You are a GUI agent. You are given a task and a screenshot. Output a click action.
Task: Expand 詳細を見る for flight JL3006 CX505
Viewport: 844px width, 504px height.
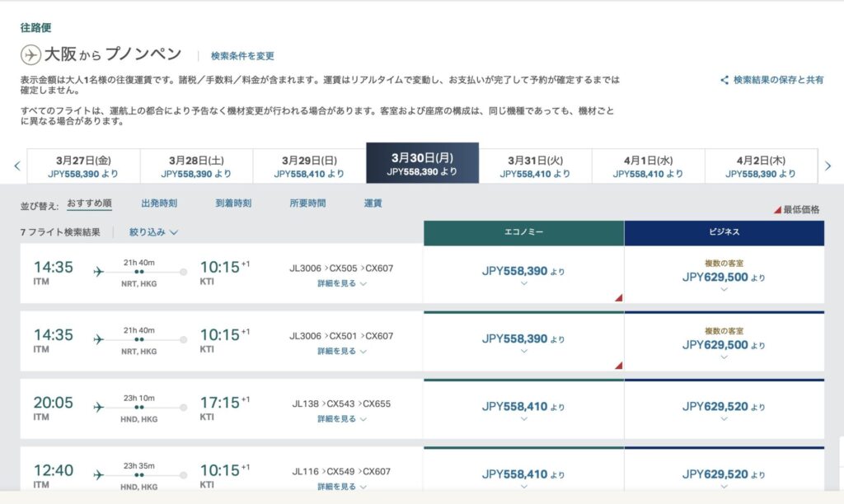click(x=342, y=283)
